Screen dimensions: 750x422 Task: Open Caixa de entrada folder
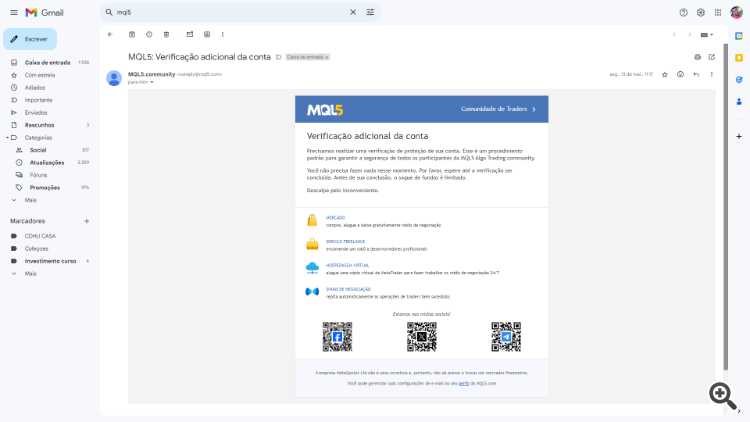(x=48, y=63)
